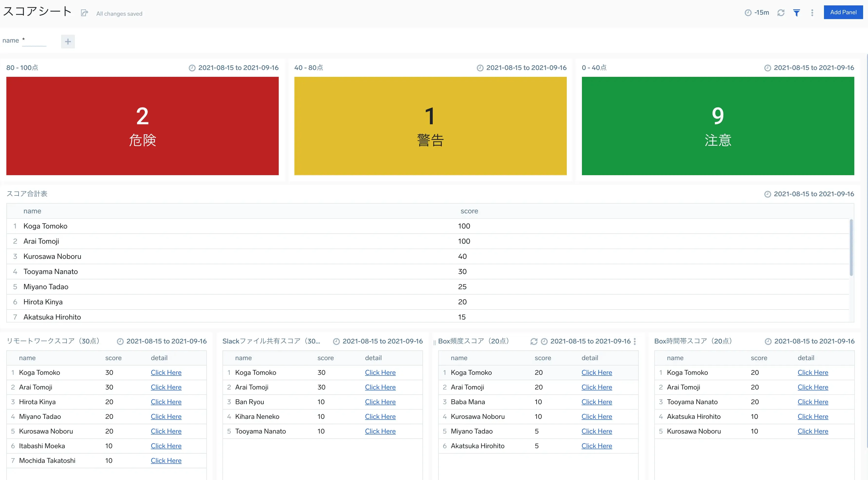The height and width of the screenshot is (480, 868).
Task: Click スコア合計表 vertical scrollbar
Action: click(x=851, y=248)
